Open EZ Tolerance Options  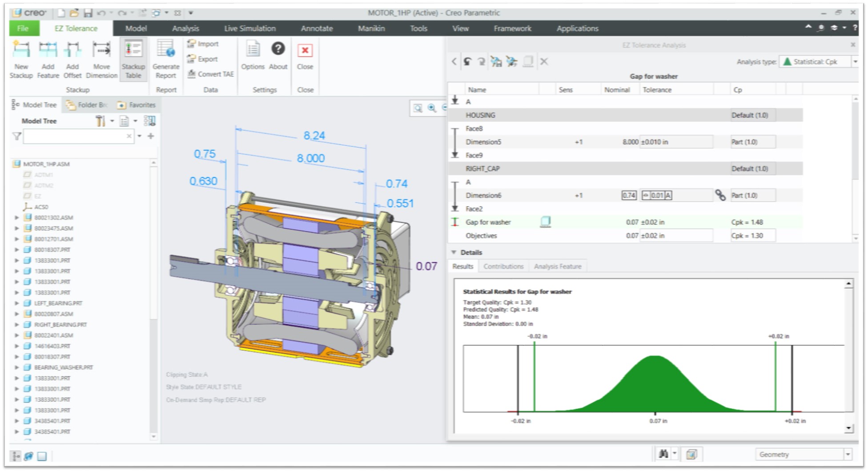pyautogui.click(x=253, y=56)
